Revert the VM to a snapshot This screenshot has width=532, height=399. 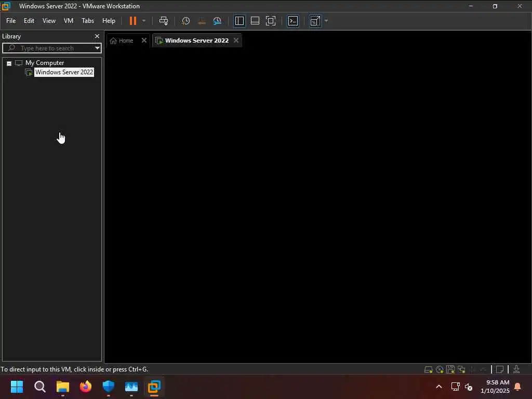pos(202,21)
